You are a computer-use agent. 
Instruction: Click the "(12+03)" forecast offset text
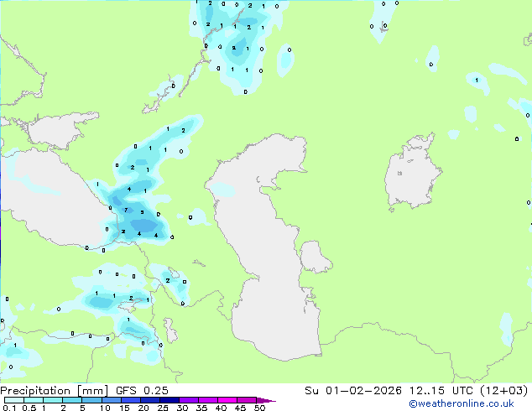[504, 391]
